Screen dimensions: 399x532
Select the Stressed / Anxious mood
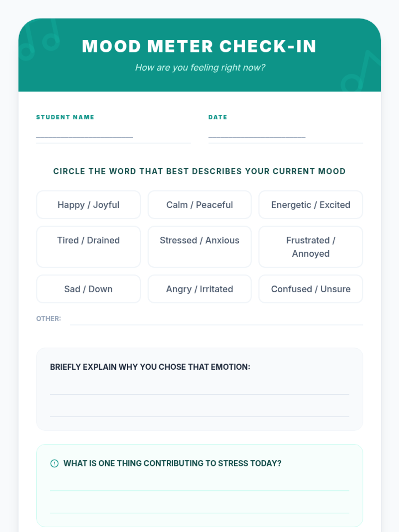[x=199, y=246]
